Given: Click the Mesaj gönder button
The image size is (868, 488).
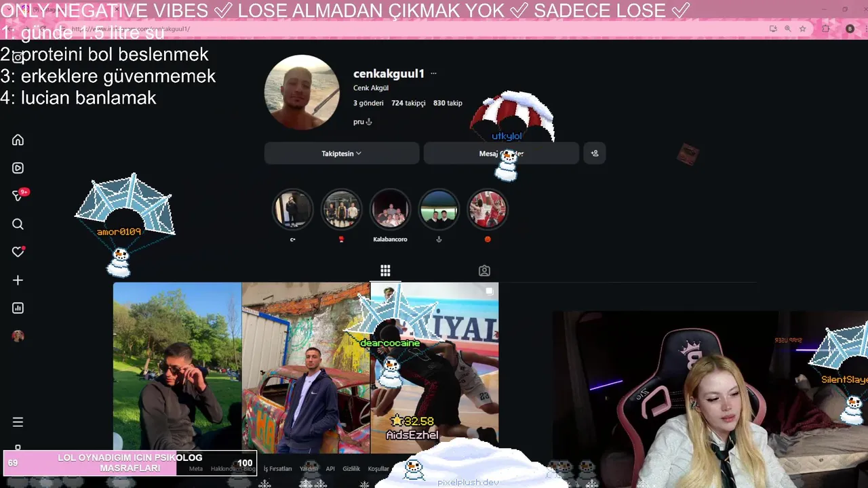Looking at the screenshot, I should 501,153.
